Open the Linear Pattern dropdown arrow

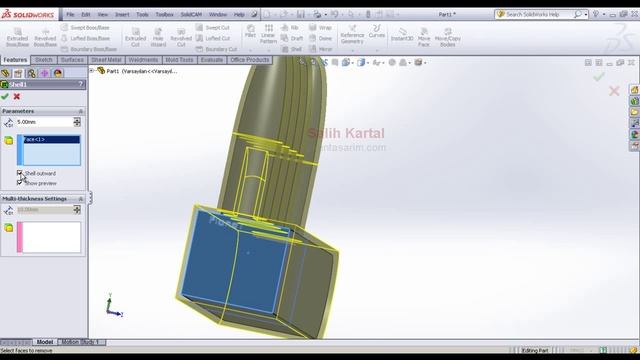268,51
